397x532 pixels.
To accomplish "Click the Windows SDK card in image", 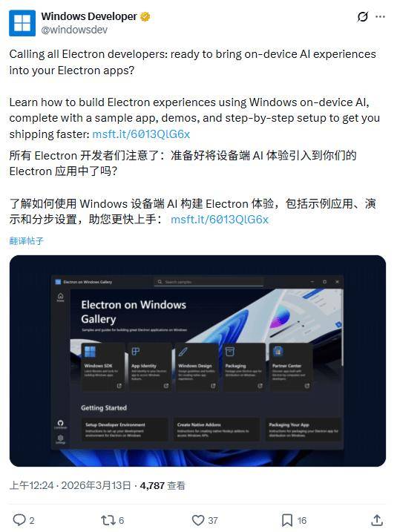I will point(102,367).
